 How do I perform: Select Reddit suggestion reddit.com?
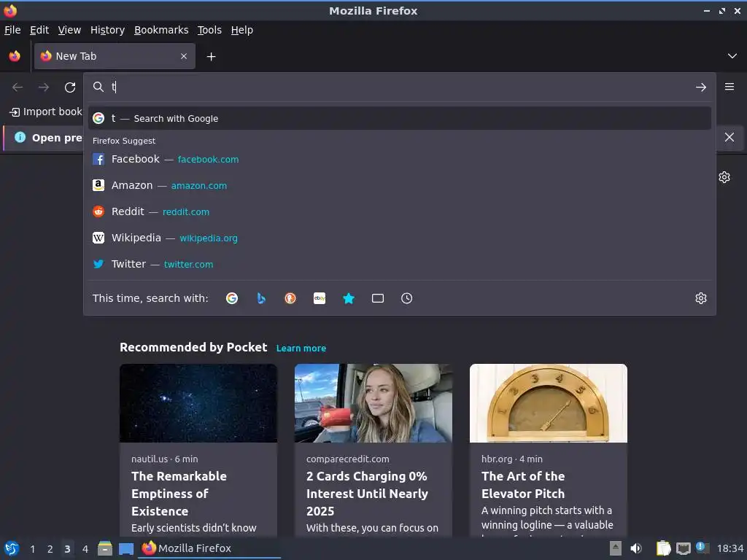[399, 211]
